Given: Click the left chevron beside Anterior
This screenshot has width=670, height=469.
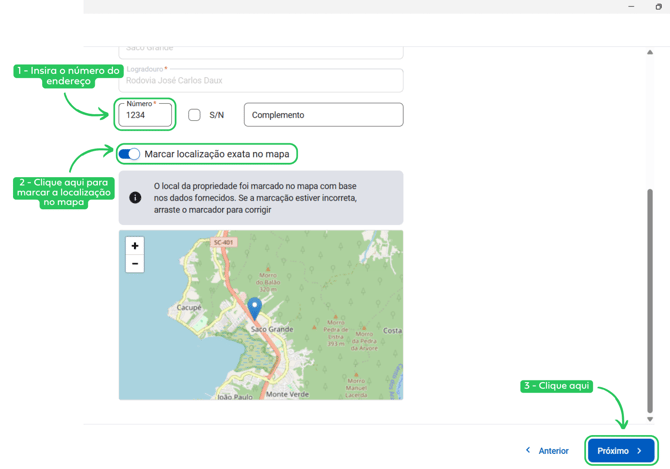Looking at the screenshot, I should [528, 450].
